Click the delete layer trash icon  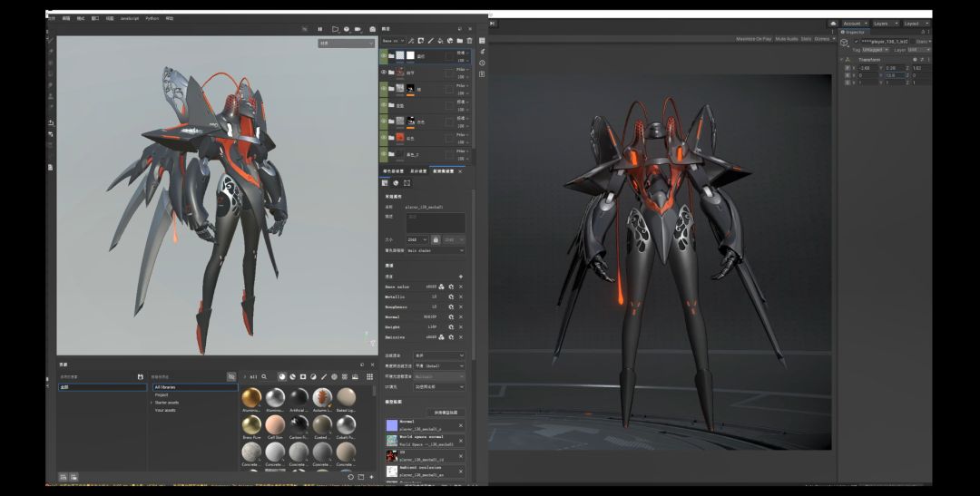[469, 41]
